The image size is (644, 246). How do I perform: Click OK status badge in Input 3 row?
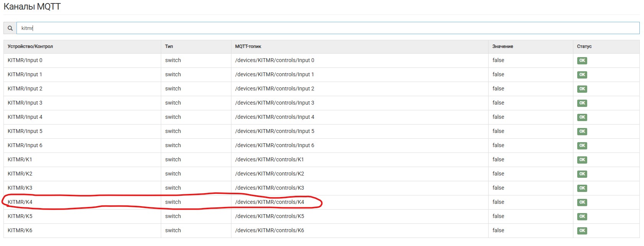click(582, 103)
